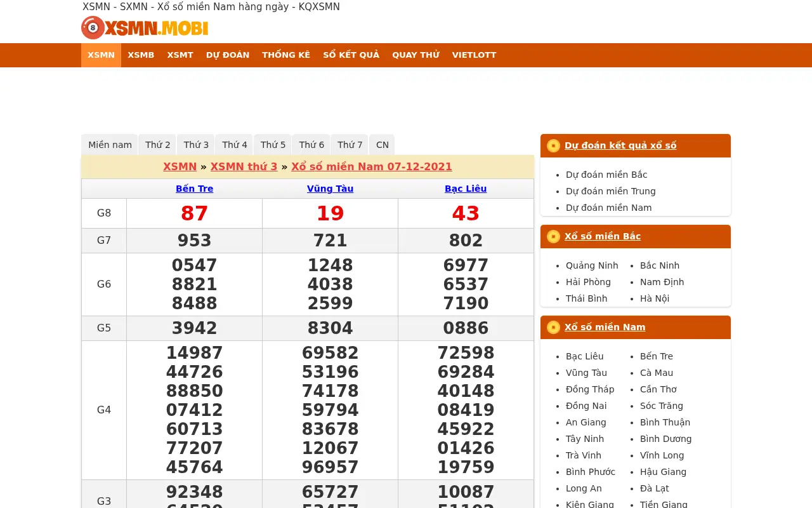Open Xổ số miền Nam 07-12-2021 link
The width and height of the screenshot is (812, 508).
372,166
